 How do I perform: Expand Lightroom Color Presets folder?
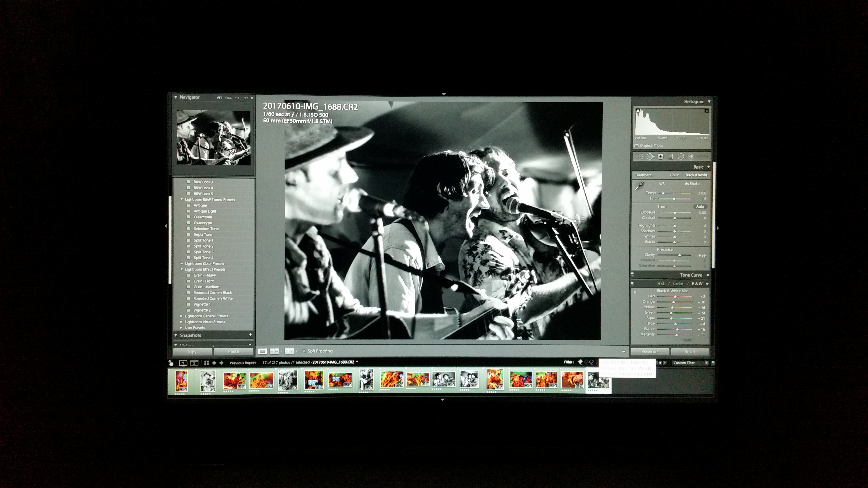[182, 264]
